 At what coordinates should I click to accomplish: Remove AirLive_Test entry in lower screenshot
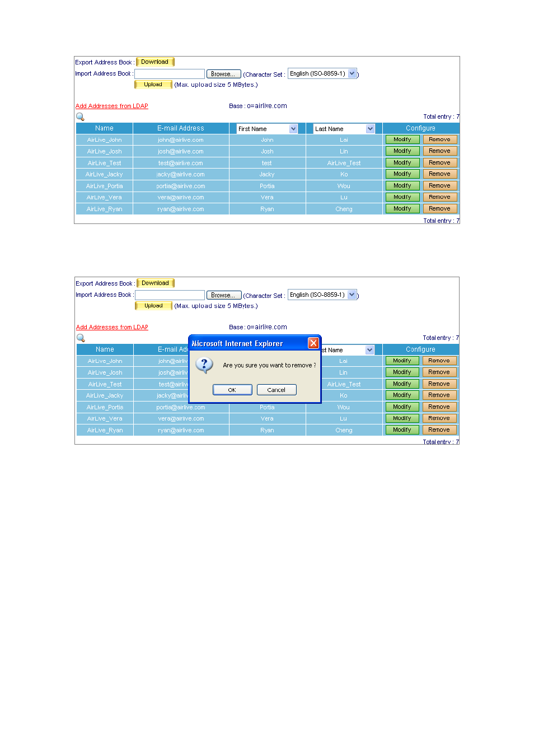[439, 384]
